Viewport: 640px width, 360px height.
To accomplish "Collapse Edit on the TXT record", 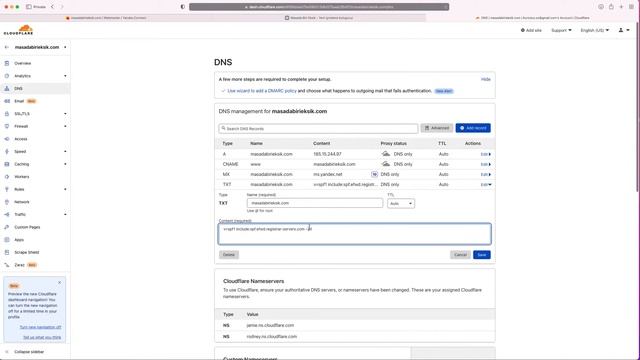I will point(486,184).
